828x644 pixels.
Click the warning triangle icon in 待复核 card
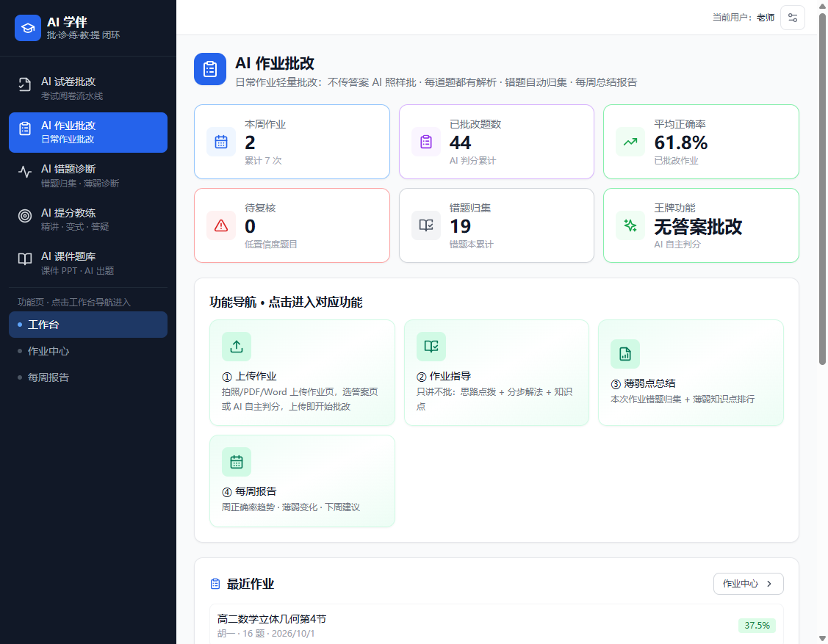pos(221,225)
